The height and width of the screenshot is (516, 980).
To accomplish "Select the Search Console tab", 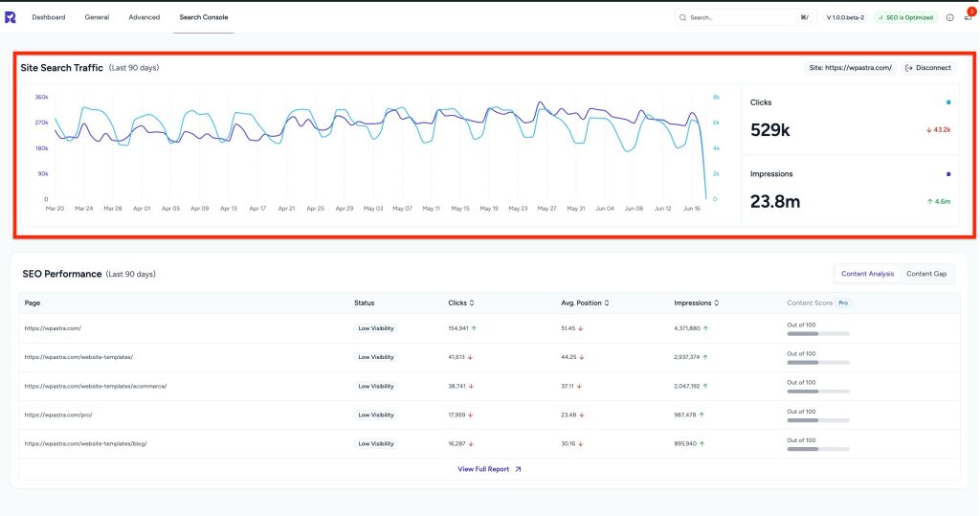I will [x=204, y=17].
